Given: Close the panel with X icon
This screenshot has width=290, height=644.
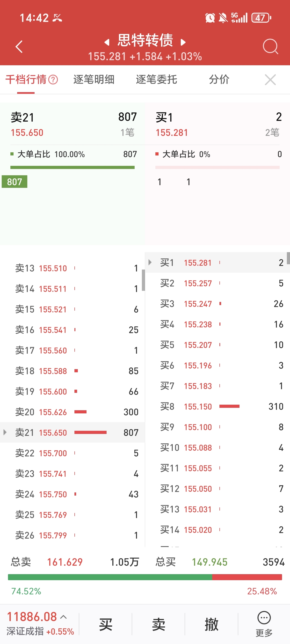Looking at the screenshot, I should pos(270,80).
